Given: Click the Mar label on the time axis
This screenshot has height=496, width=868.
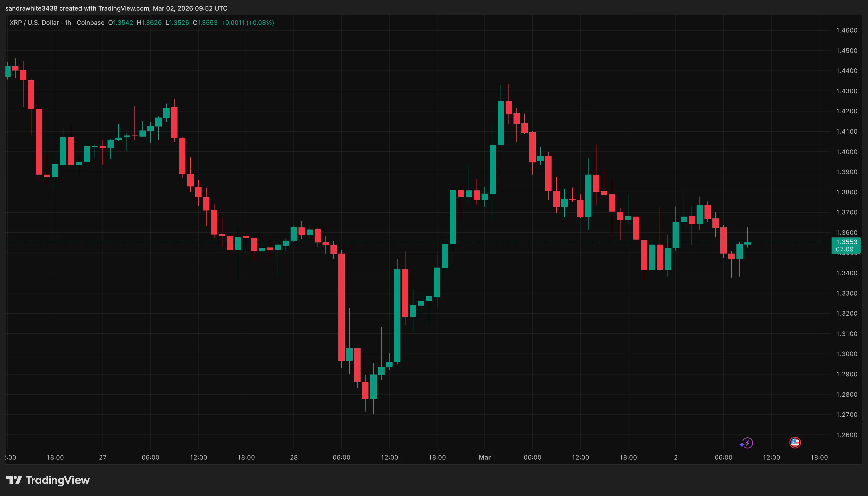Looking at the screenshot, I should (x=485, y=457).
